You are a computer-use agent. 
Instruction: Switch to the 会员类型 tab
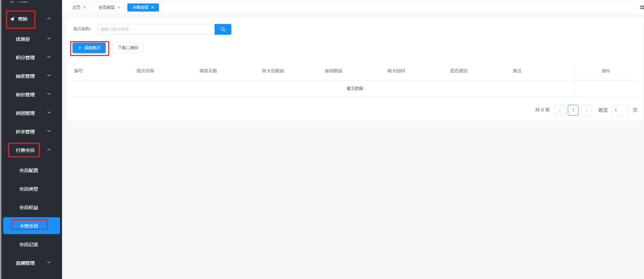pyautogui.click(x=106, y=7)
